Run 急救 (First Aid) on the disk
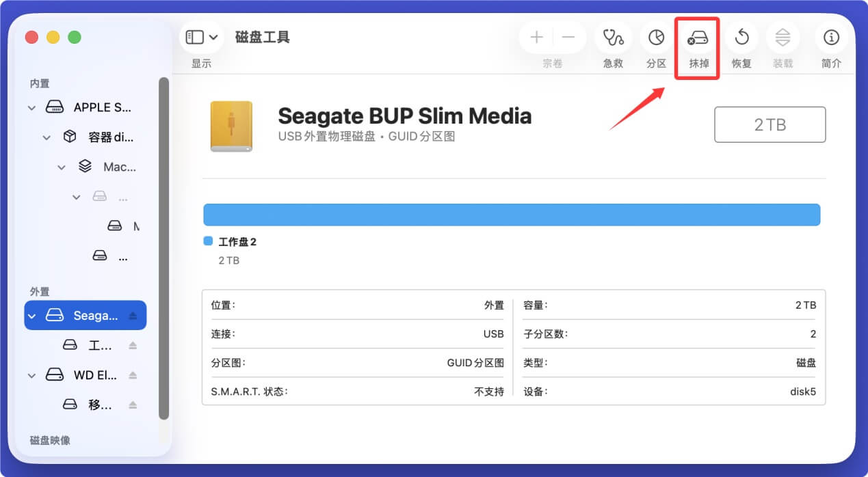The height and width of the screenshot is (477, 868). [612, 38]
